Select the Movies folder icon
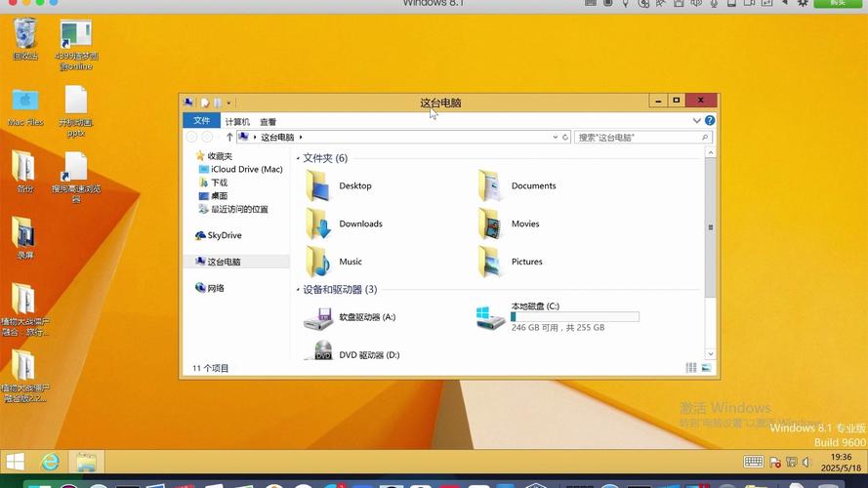This screenshot has width=868, height=488. click(x=489, y=224)
